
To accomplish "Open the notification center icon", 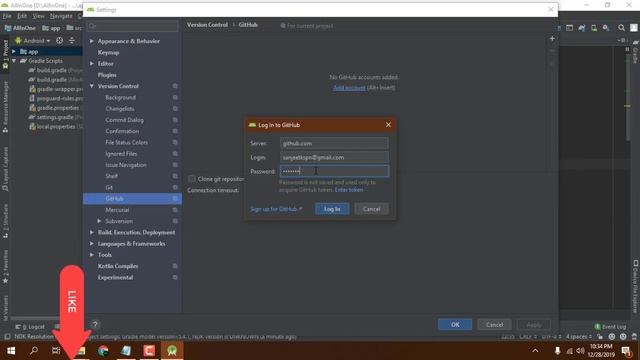I will 626,351.
